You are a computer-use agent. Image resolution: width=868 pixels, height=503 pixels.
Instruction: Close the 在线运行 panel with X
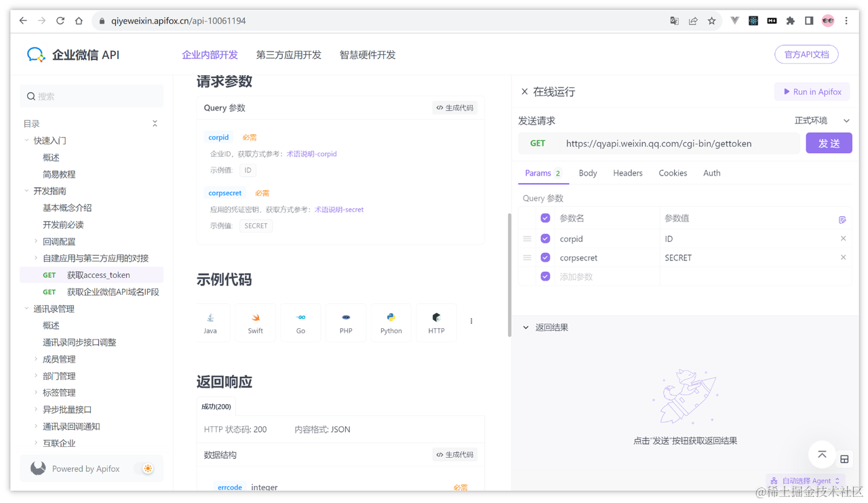tap(524, 92)
